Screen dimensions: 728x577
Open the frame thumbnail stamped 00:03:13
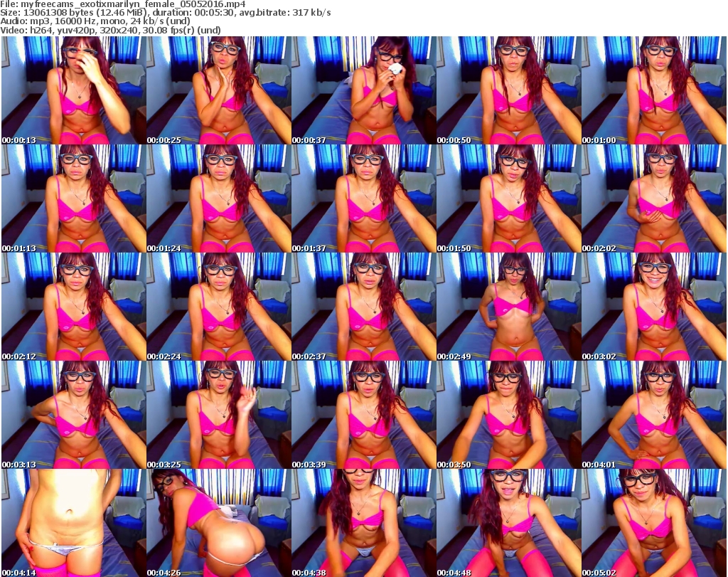pyautogui.click(x=74, y=415)
